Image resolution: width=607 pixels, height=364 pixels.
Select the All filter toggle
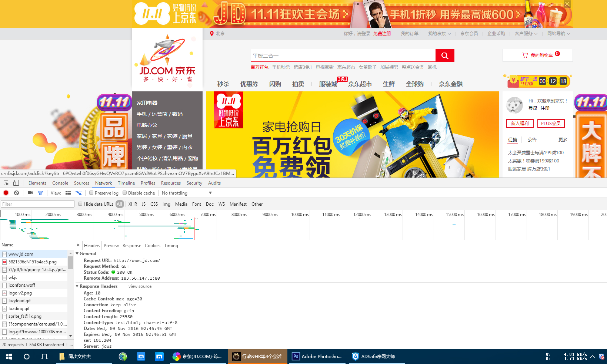coord(119,204)
